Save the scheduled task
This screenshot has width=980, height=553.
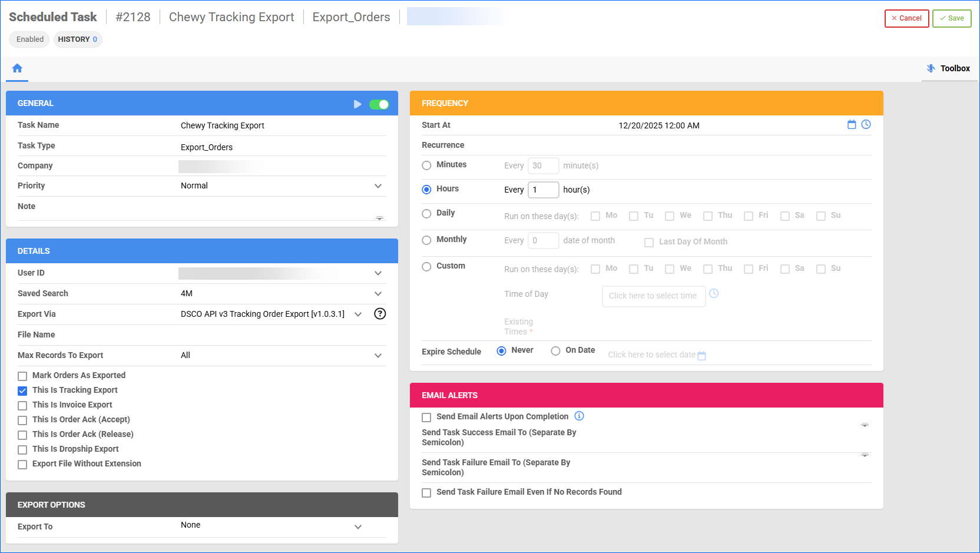pyautogui.click(x=951, y=18)
